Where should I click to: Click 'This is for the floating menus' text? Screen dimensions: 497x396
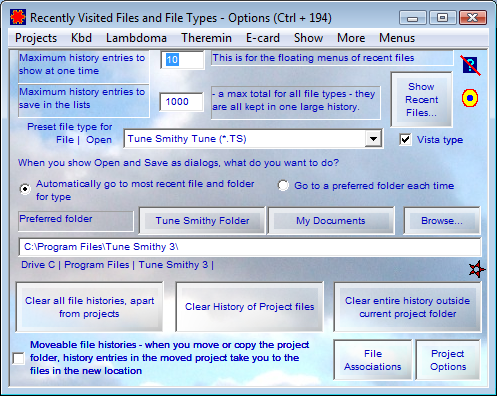pos(313,58)
